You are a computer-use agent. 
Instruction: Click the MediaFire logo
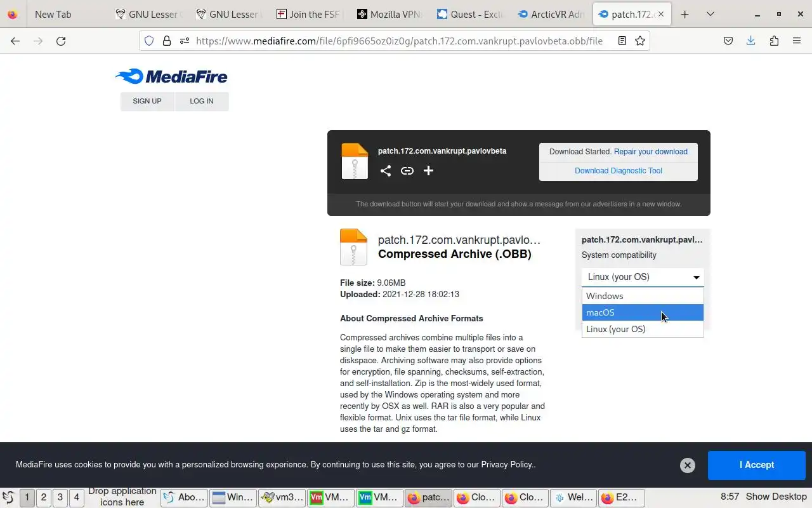point(171,76)
